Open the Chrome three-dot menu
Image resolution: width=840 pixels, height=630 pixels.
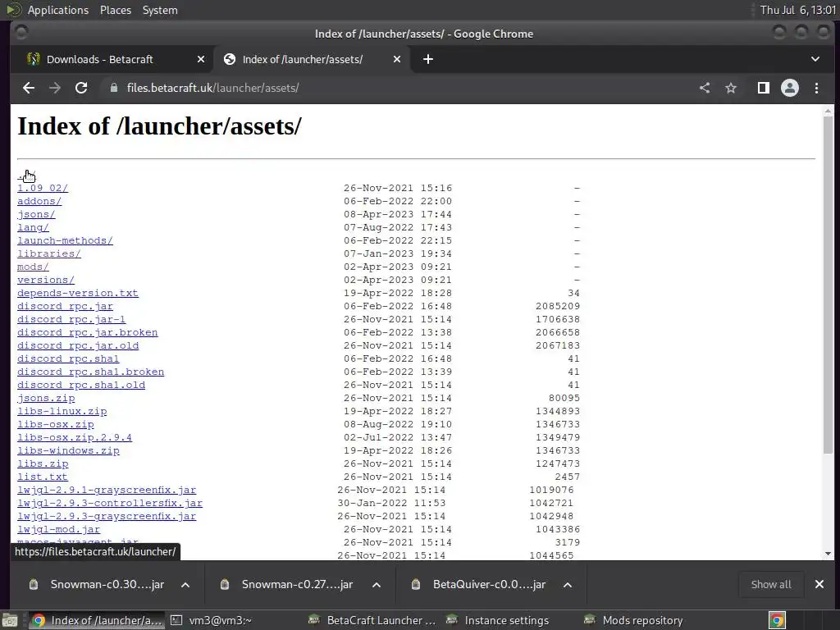point(816,88)
